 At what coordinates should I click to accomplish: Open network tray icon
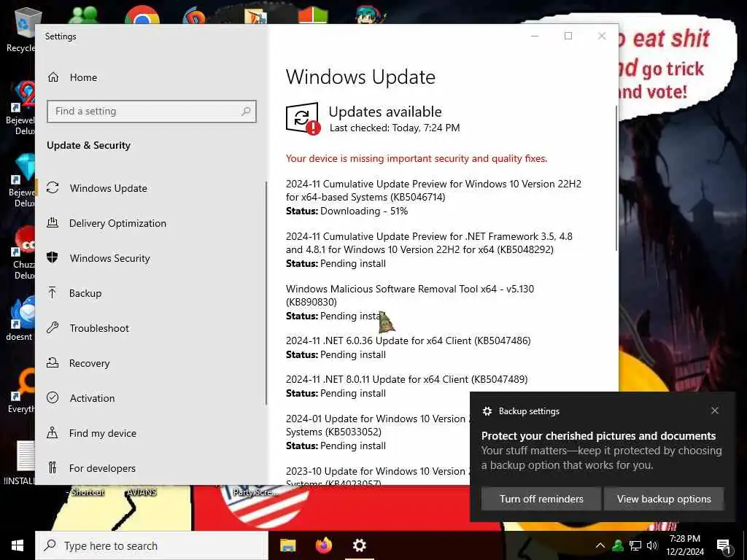click(x=635, y=545)
